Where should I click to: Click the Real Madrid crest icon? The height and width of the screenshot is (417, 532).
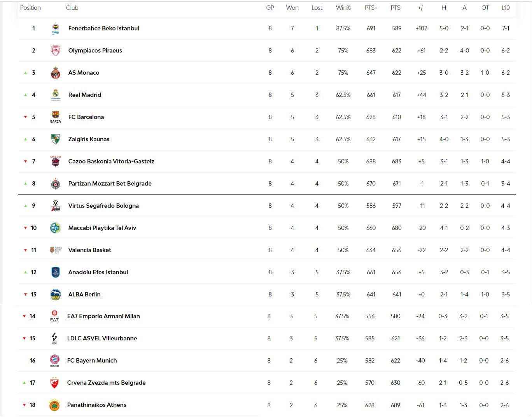(x=55, y=95)
